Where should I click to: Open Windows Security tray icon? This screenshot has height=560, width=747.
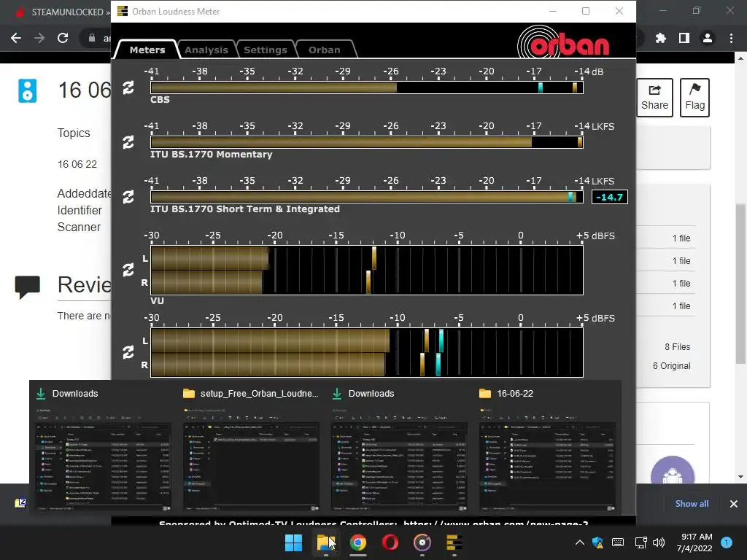click(x=598, y=542)
